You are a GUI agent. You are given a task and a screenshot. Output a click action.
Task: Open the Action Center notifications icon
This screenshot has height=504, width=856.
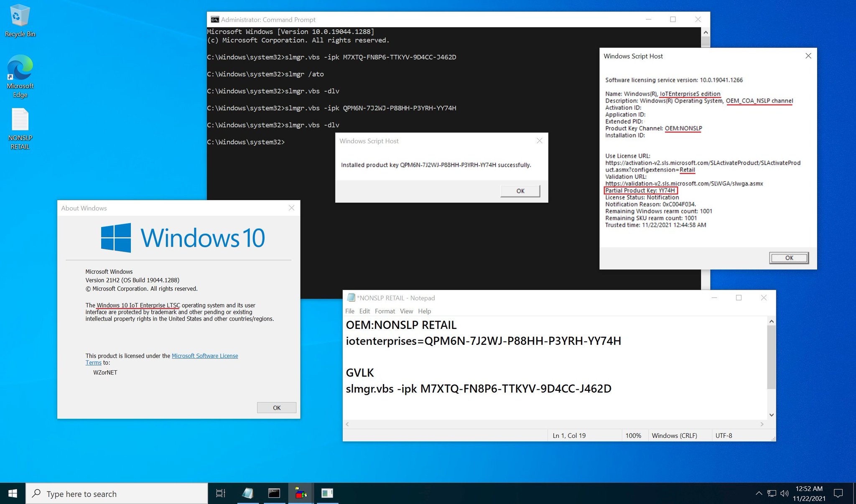838,494
